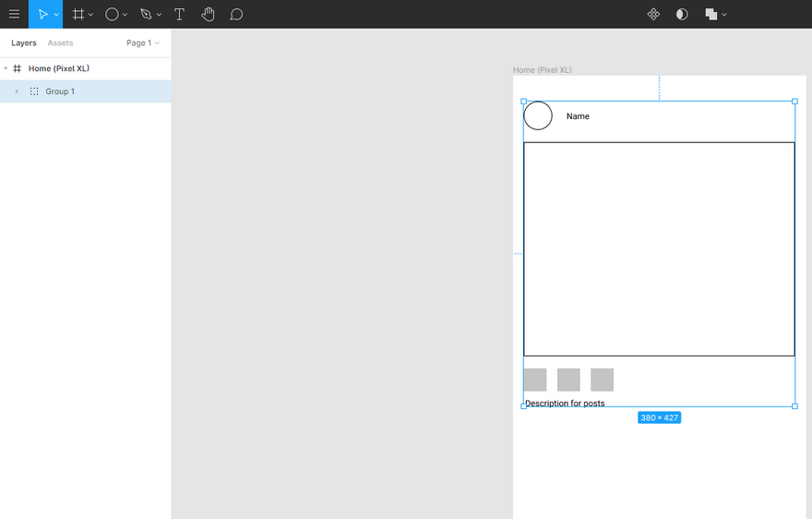Select the Comment tool
The height and width of the screenshot is (519, 812).
click(x=236, y=14)
